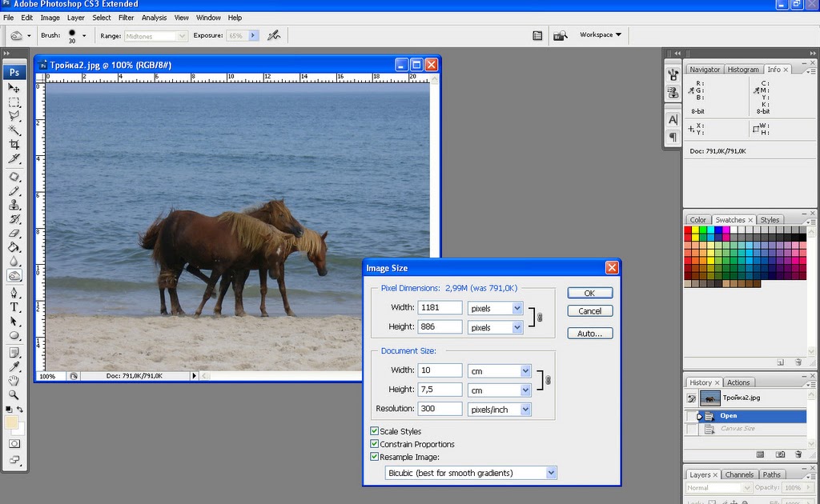This screenshot has width=820, height=504.
Task: Open Bicubic resample method dropdown
Action: click(551, 473)
